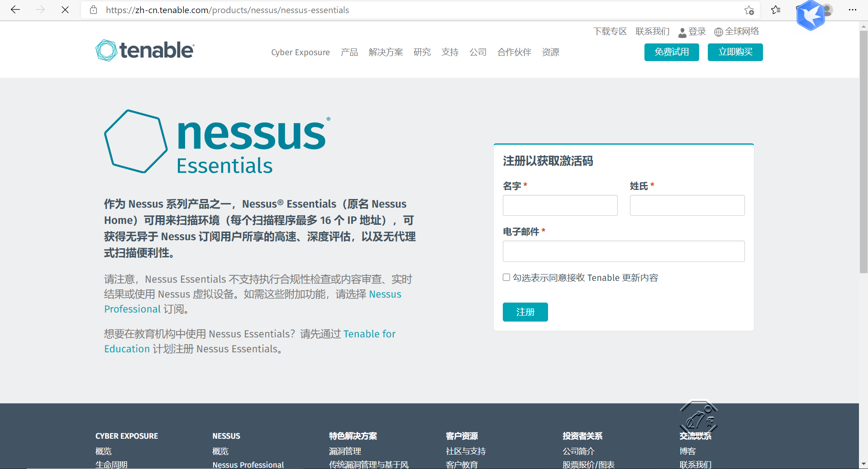This screenshot has width=868, height=469.
Task: Add this page to favorites
Action: (x=749, y=10)
